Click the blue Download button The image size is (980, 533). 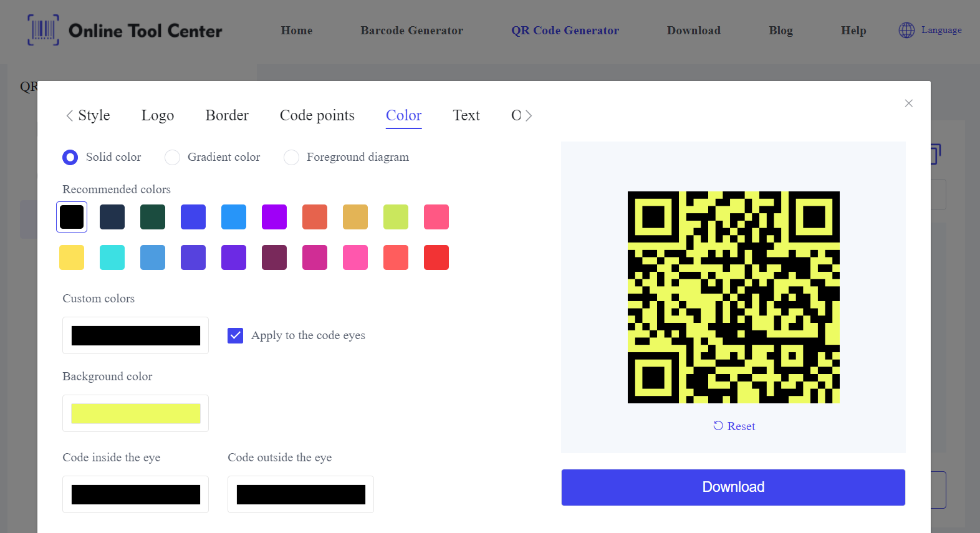[733, 487]
